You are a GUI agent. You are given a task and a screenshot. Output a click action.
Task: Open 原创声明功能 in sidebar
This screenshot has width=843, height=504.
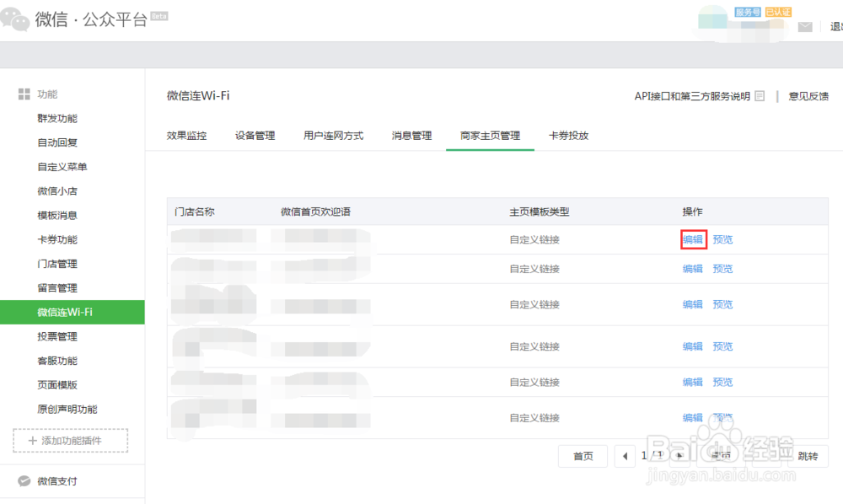(x=67, y=410)
